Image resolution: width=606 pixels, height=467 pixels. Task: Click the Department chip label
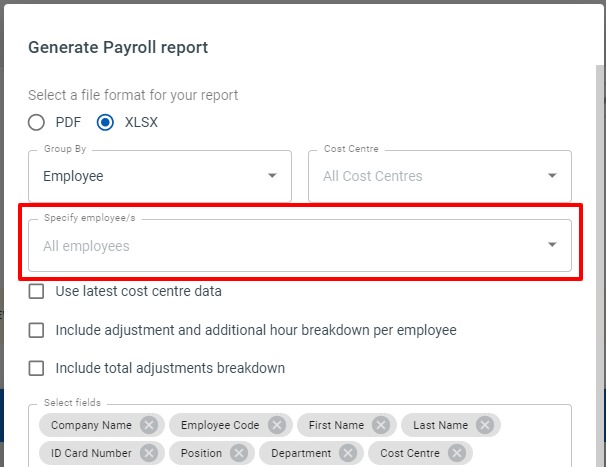tap(301, 453)
